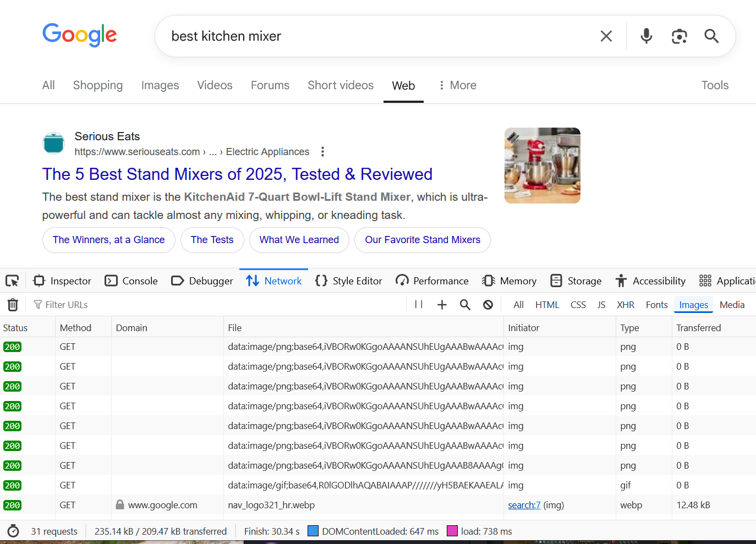Open Google Lens image search icon
756x544 pixels.
click(680, 36)
